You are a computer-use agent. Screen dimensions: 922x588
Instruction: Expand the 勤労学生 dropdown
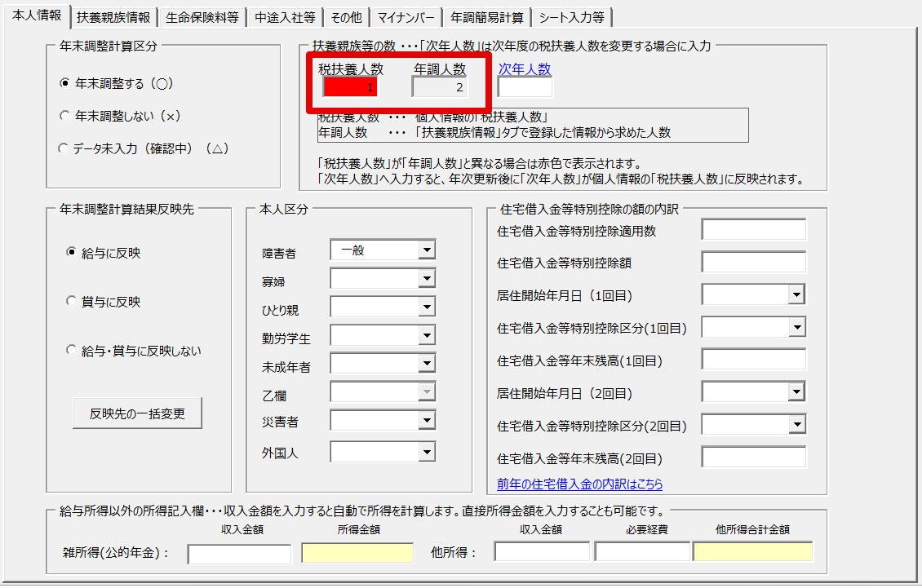(426, 336)
